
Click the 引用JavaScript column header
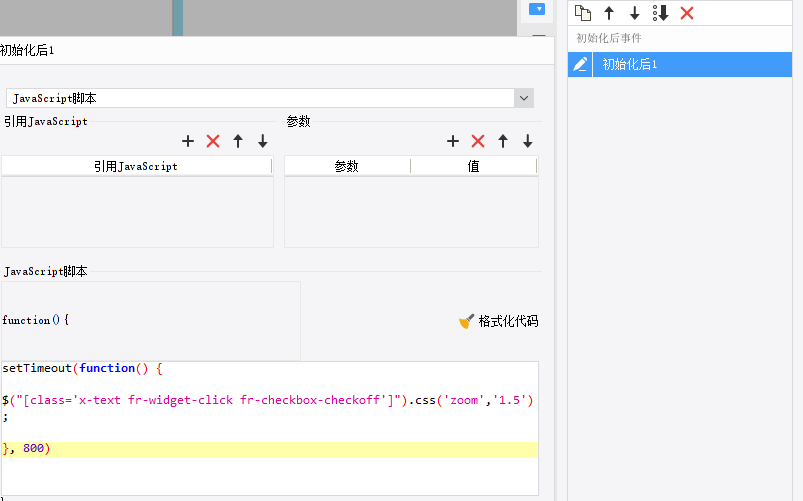[x=136, y=166]
